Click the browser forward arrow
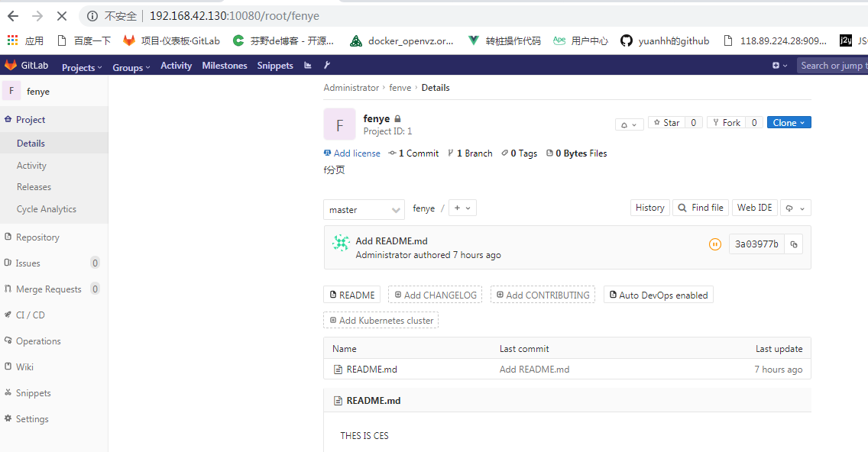The height and width of the screenshot is (452, 868). click(x=37, y=16)
